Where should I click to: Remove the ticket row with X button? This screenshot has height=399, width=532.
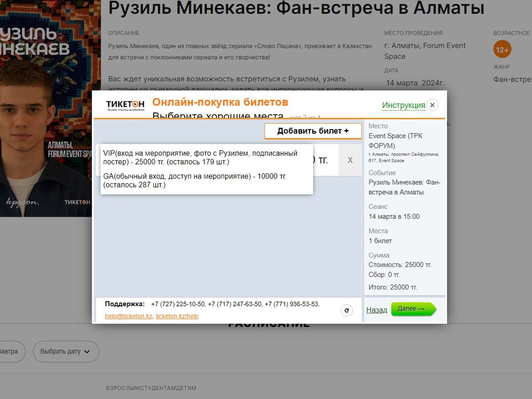[x=350, y=160]
